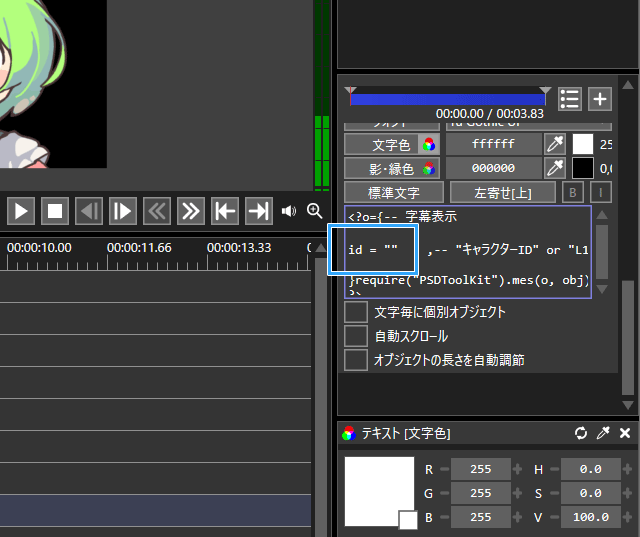The width and height of the screenshot is (640, 537).
Task: Decrease the V value with minus
Action: pos(555,517)
